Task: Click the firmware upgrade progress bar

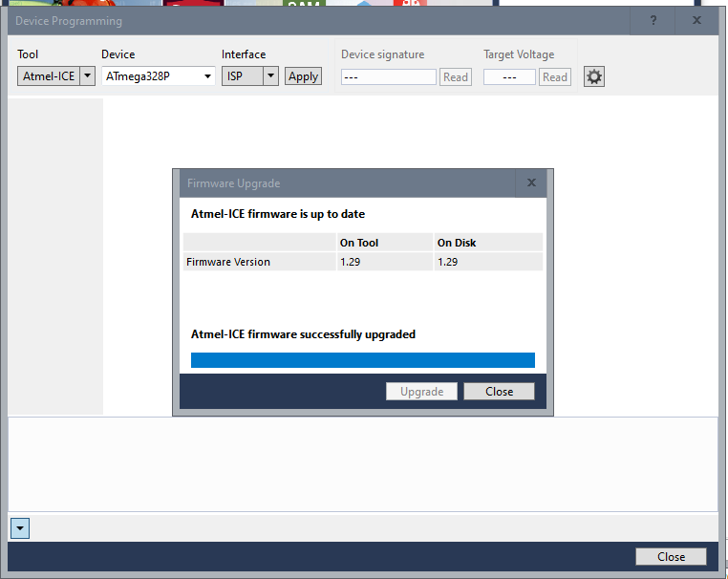Action: pyautogui.click(x=363, y=360)
